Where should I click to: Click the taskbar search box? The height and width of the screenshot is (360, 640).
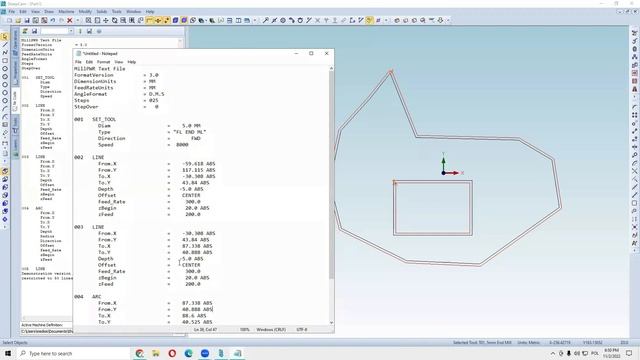72,353
